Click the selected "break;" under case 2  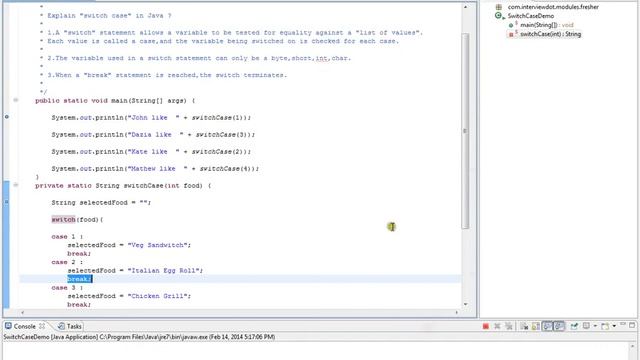[x=80, y=279]
